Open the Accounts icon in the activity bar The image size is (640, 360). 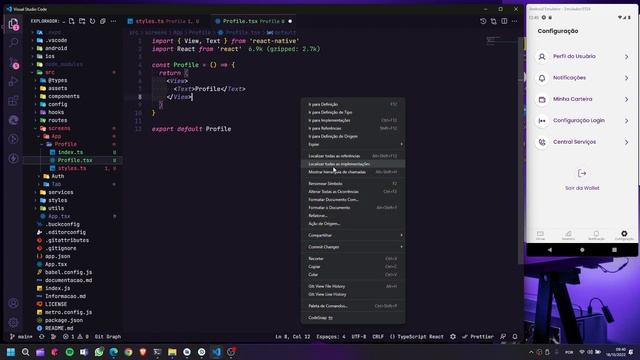pos(13,303)
